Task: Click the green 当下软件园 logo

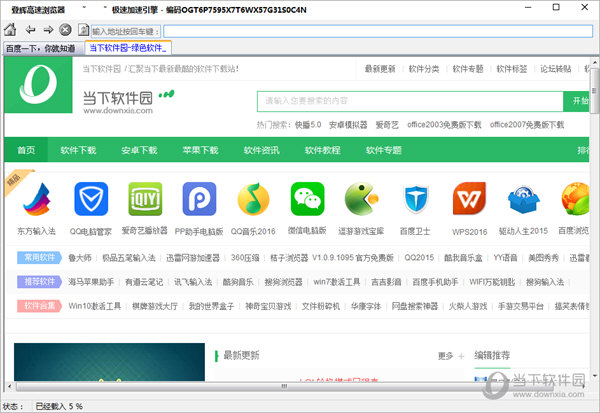Action: 38,85
